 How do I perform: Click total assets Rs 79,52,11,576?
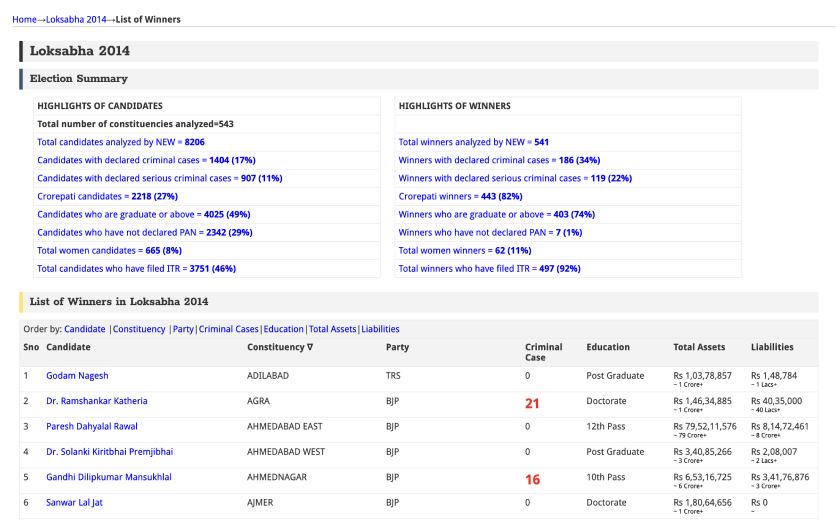pyautogui.click(x=705, y=427)
